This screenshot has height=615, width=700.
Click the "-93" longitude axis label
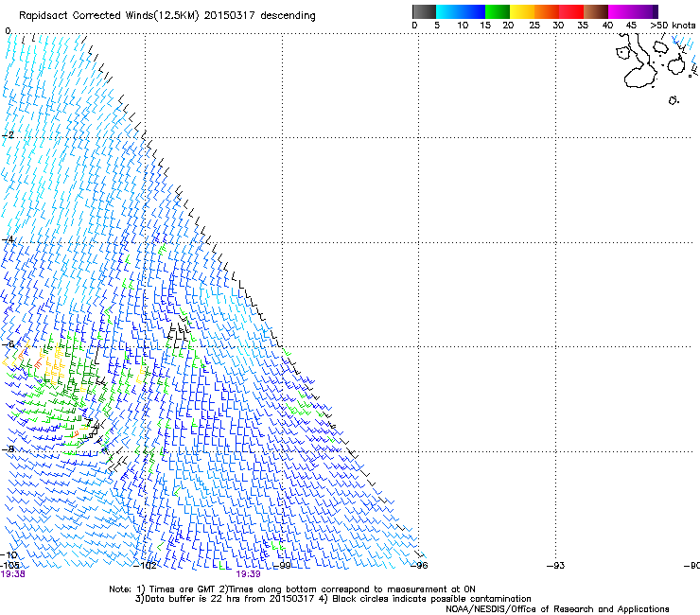pos(556,566)
